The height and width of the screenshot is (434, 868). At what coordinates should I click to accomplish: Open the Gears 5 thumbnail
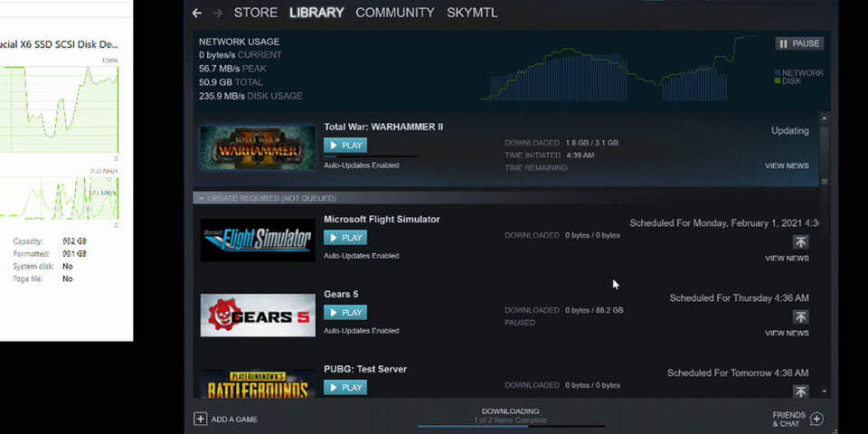coord(258,315)
